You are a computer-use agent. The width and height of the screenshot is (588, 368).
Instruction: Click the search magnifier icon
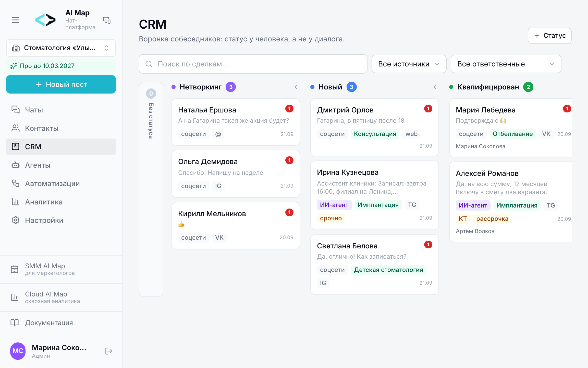tap(149, 64)
